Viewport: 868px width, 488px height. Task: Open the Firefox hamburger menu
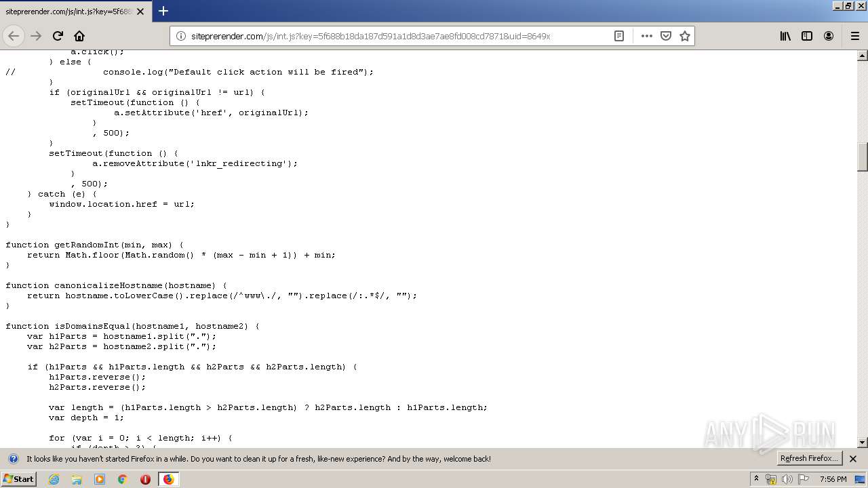pos(854,36)
